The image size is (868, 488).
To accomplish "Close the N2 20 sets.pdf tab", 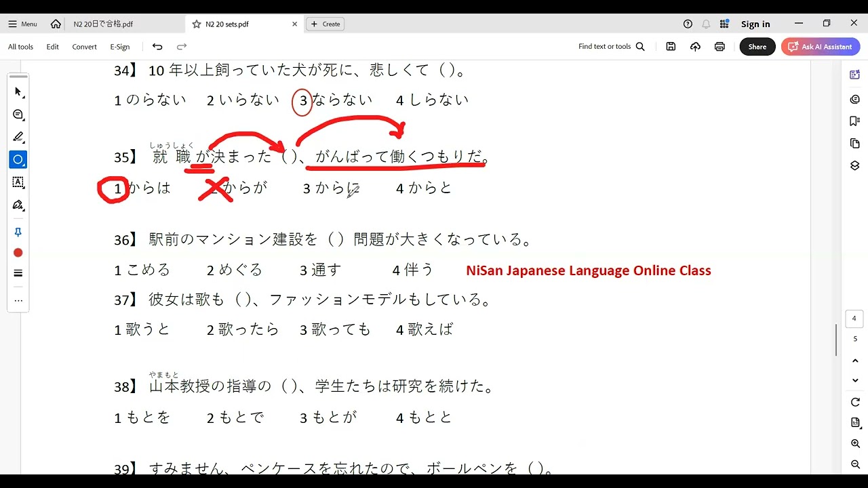I will (294, 24).
